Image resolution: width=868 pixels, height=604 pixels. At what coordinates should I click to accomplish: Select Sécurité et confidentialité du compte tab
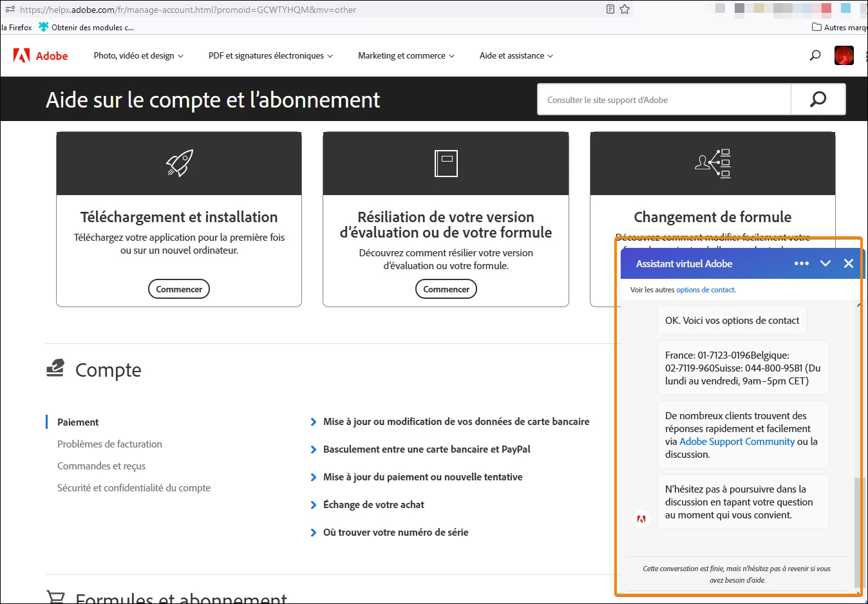click(134, 488)
